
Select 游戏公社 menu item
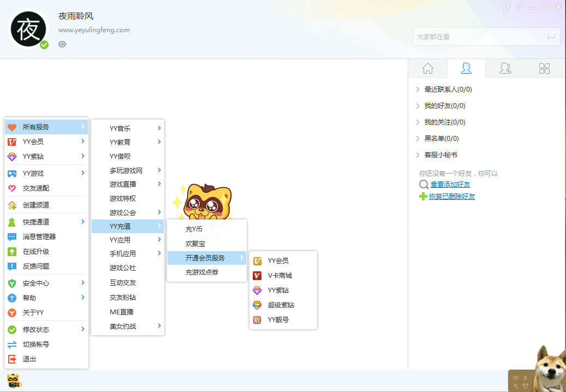(x=128, y=268)
